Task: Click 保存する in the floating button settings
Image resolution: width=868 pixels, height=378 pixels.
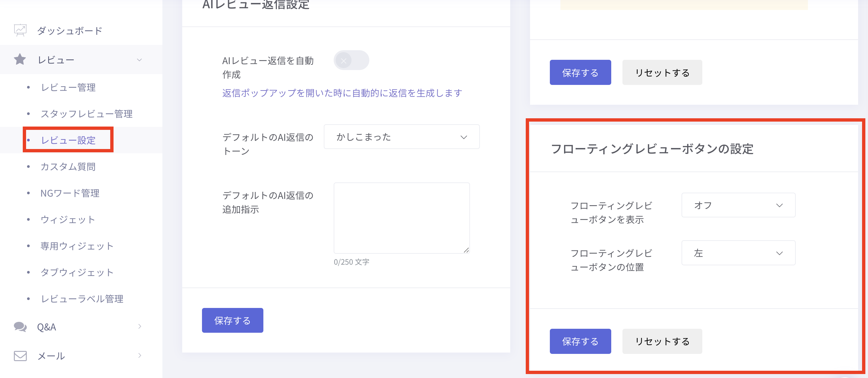Action: tap(580, 341)
